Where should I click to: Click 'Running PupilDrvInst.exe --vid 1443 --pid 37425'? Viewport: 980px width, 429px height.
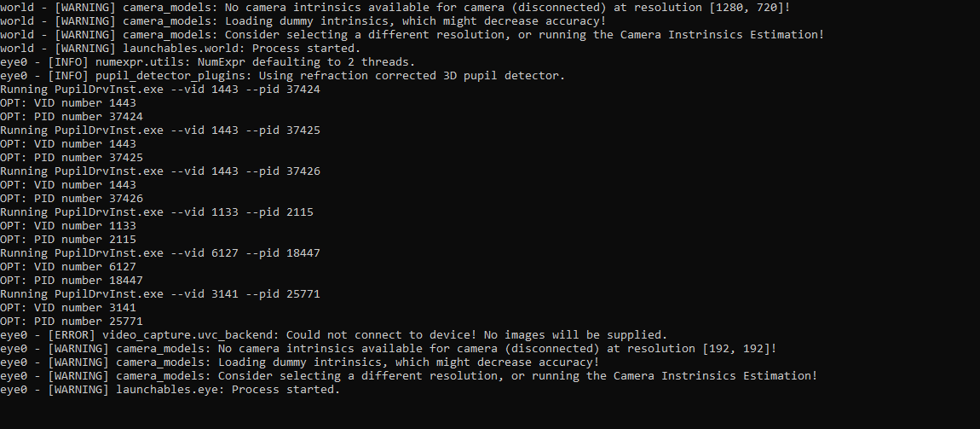pyautogui.click(x=160, y=130)
